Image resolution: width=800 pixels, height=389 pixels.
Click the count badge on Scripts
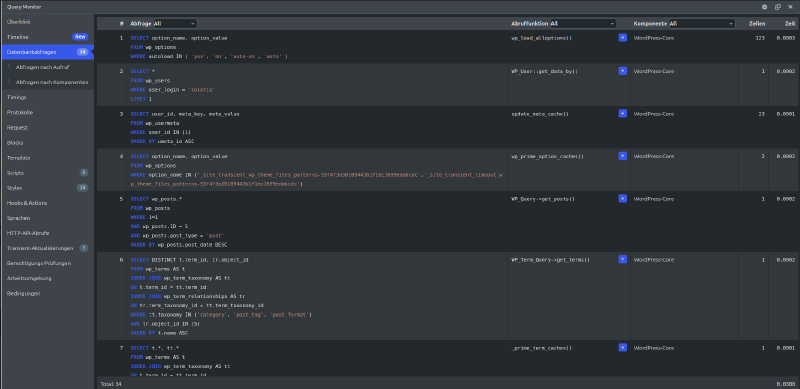coord(84,173)
